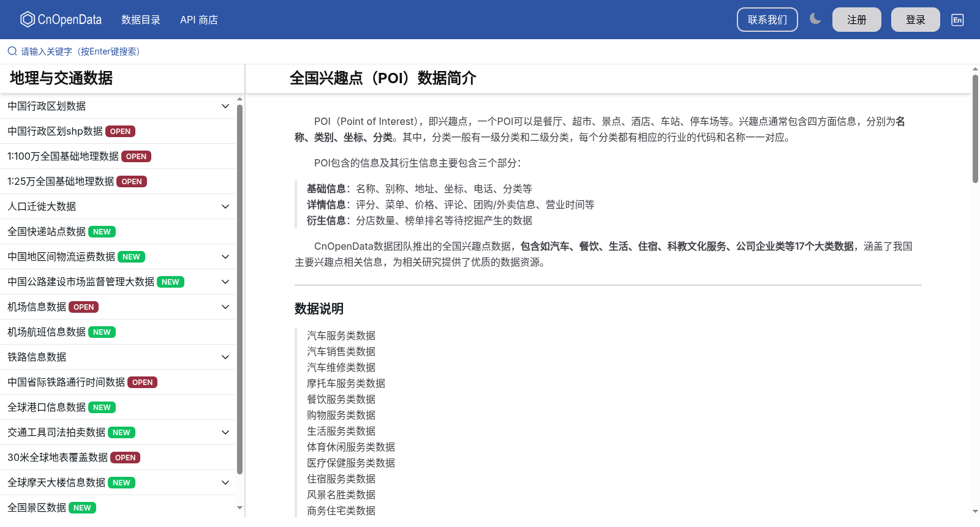Open 1:100万全国基础地理数据 item
The height and width of the screenshot is (527, 980).
tap(118, 156)
